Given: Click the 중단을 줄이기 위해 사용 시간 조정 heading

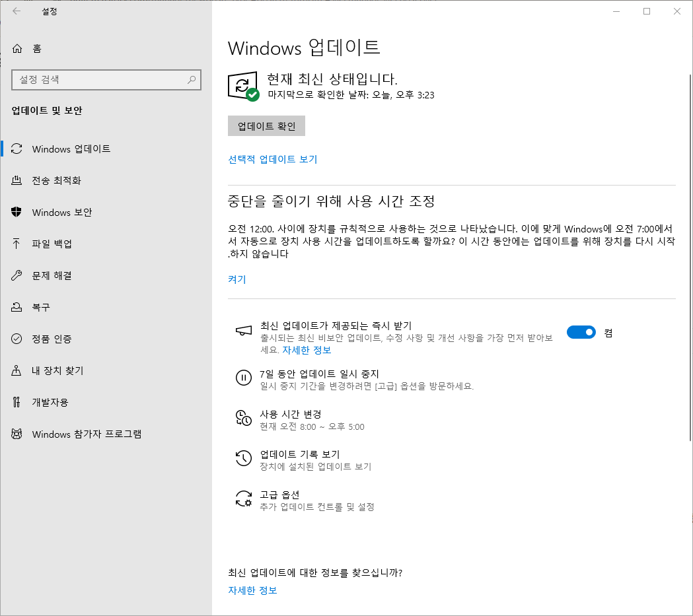Looking at the screenshot, I should [332, 201].
